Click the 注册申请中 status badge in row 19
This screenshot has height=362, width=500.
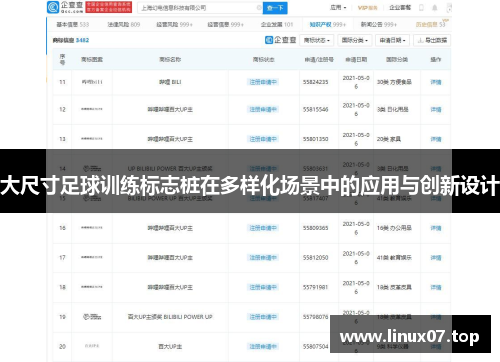coord(263,317)
